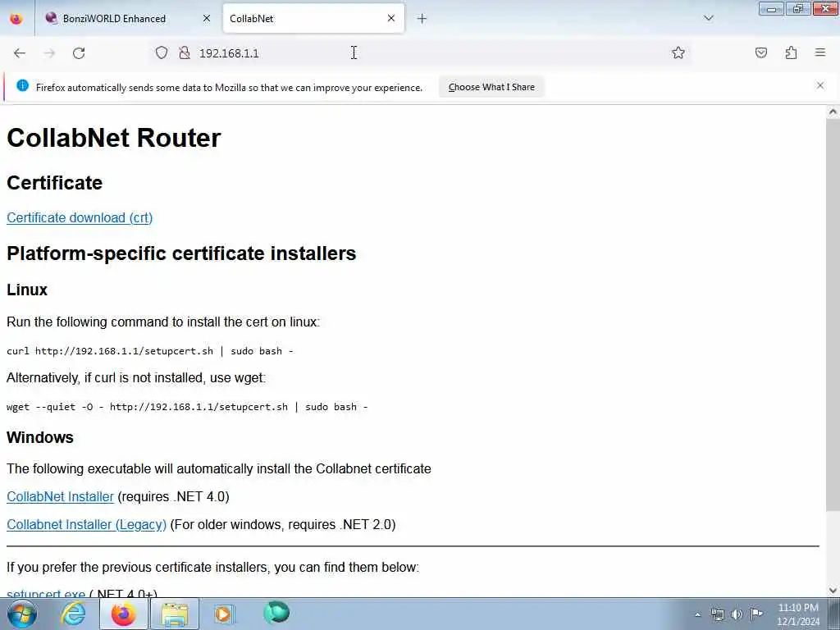Open the Extensions puzzle icon
840x630 pixels.
click(791, 52)
